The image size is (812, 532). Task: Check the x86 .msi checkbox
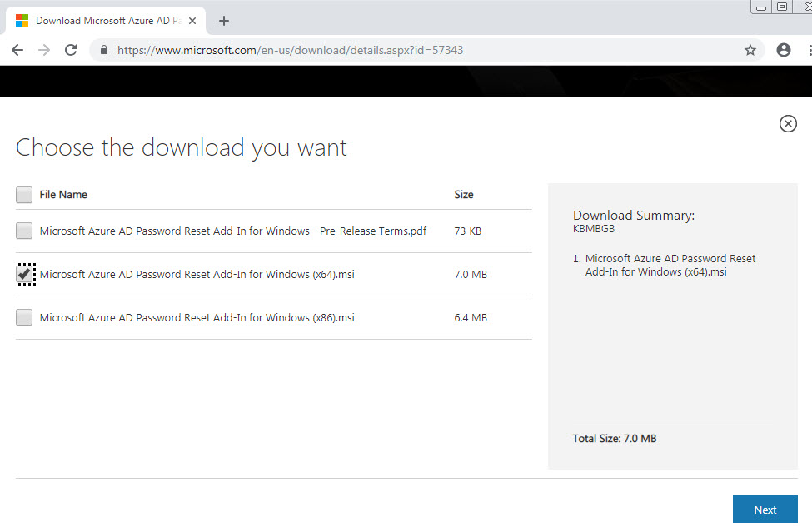(x=24, y=317)
